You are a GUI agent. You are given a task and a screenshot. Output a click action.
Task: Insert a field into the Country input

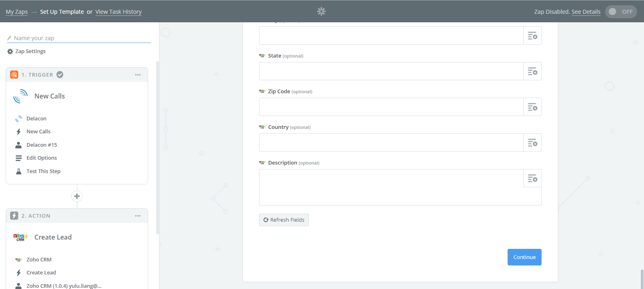(x=533, y=143)
